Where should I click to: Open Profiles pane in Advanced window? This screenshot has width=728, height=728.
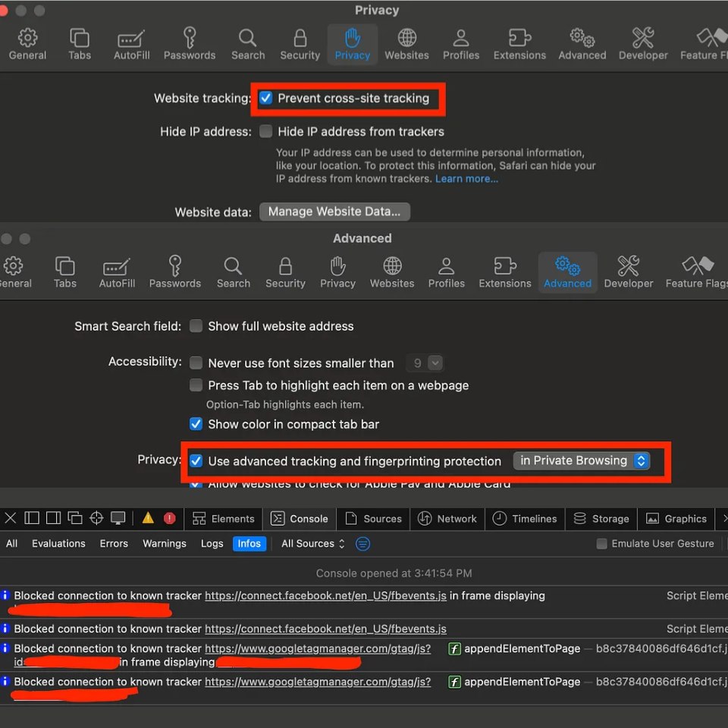pos(446,272)
